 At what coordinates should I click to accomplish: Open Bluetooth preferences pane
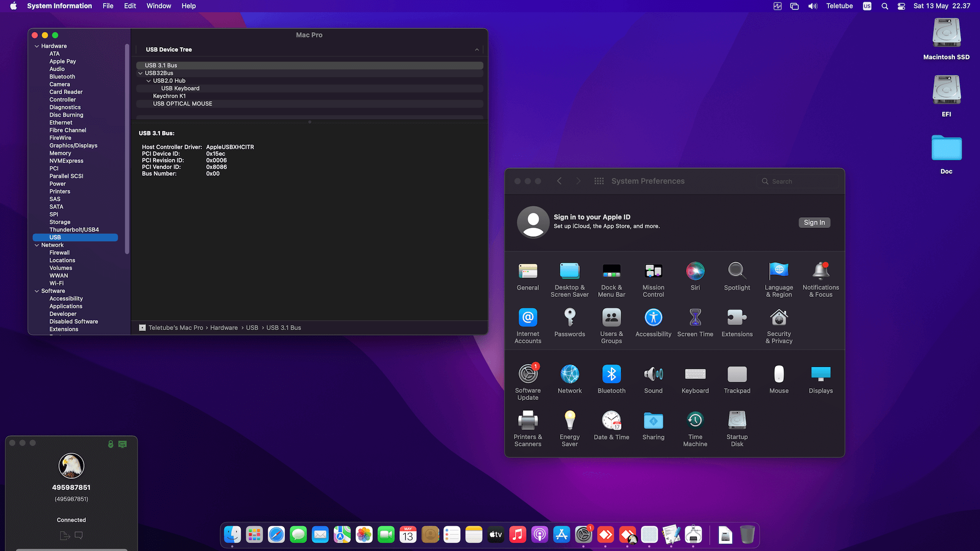tap(611, 380)
